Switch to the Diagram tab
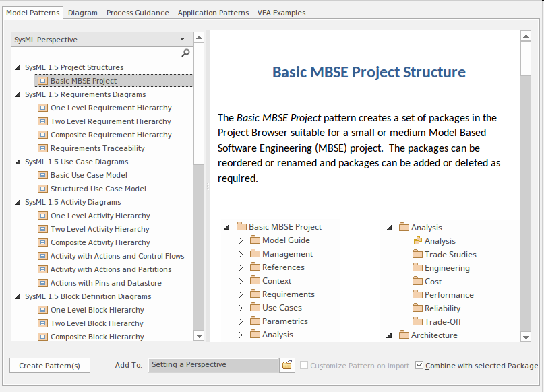The image size is (544, 392). pos(82,13)
